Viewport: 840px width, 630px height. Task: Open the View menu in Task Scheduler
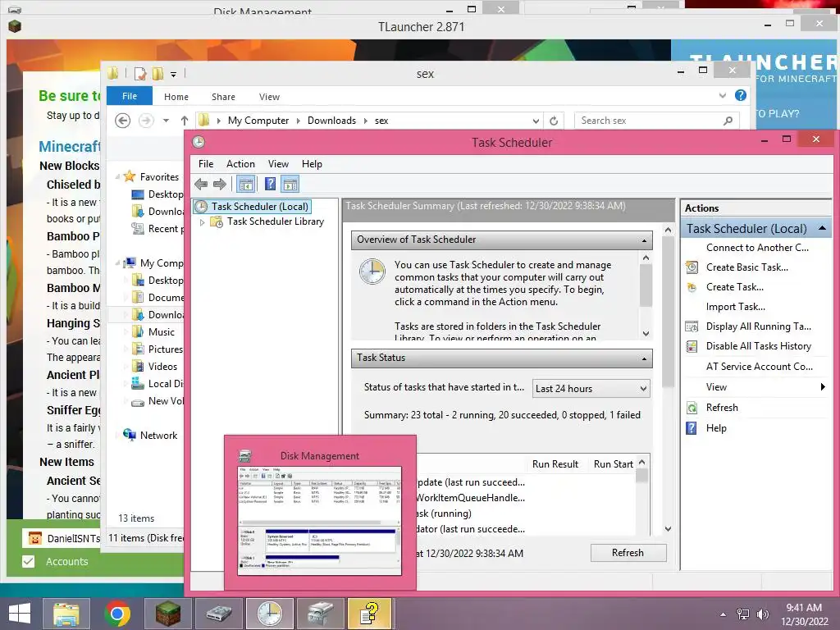pyautogui.click(x=278, y=164)
